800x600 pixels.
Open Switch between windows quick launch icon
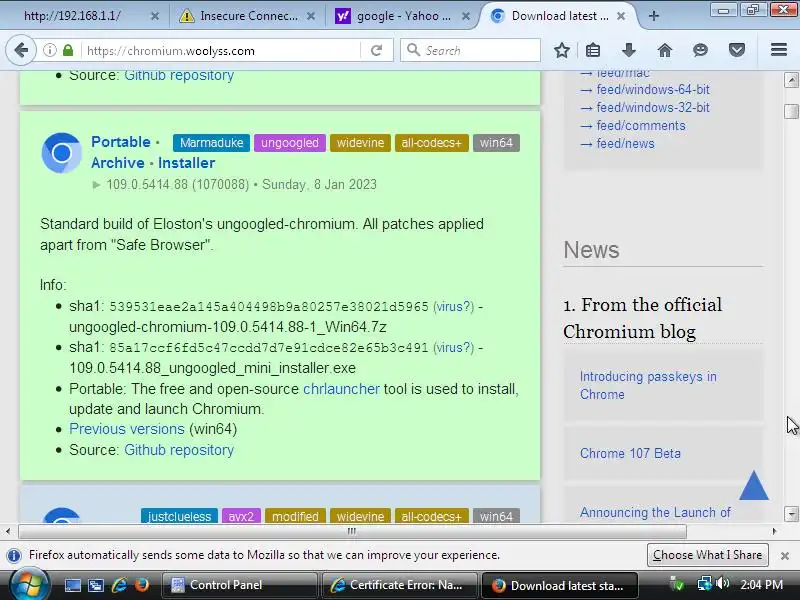click(95, 585)
